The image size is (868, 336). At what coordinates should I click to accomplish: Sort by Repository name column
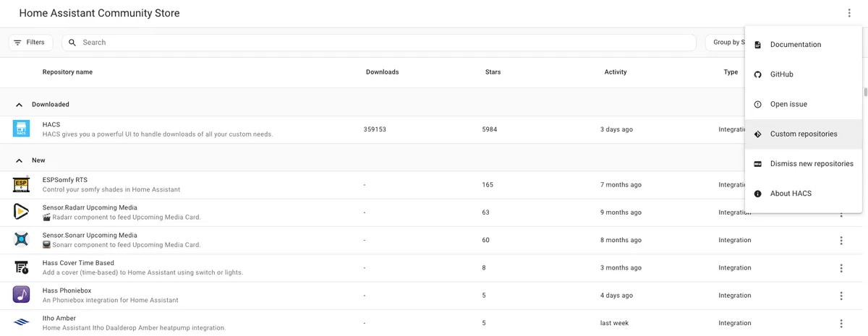[x=67, y=72]
